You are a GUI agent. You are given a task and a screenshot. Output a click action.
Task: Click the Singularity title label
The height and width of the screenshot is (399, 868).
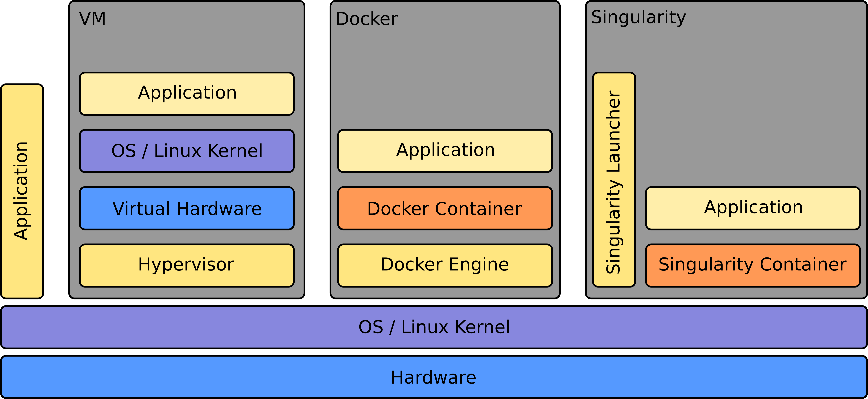point(639,18)
